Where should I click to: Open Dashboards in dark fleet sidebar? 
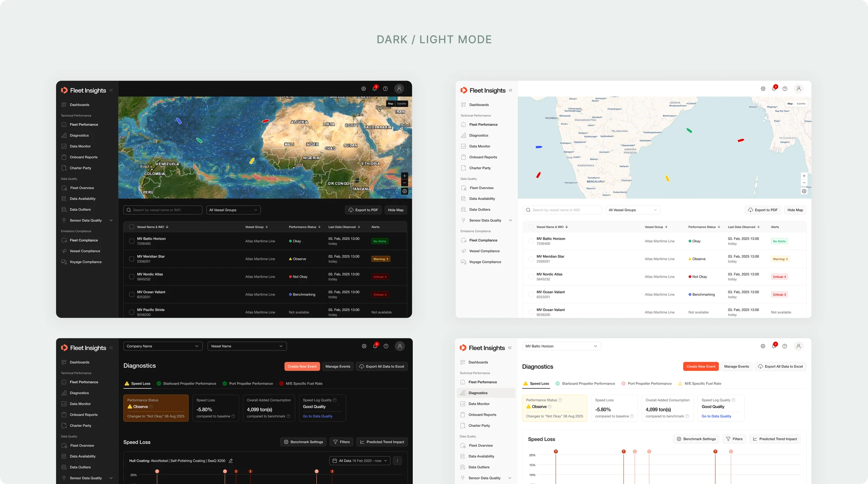(80, 105)
